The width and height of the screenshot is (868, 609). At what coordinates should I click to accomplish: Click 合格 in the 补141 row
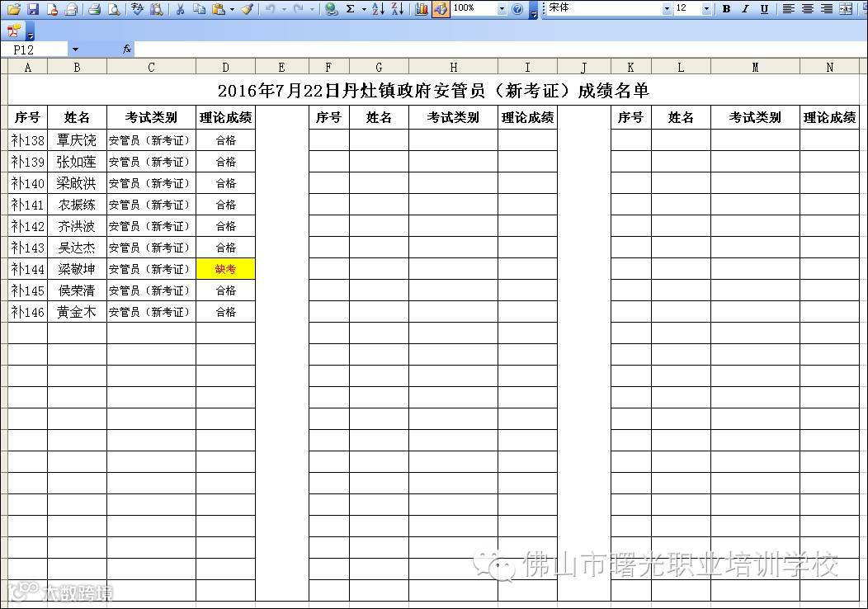pyautogui.click(x=225, y=205)
